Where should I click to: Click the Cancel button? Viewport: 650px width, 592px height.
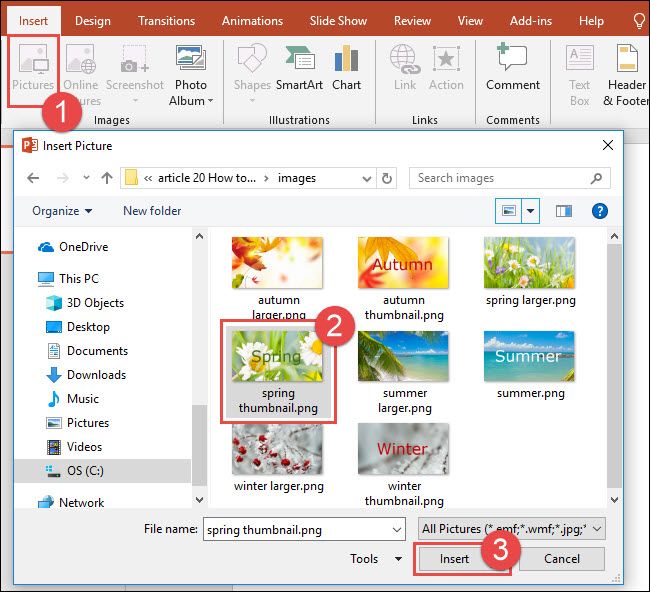[562, 559]
